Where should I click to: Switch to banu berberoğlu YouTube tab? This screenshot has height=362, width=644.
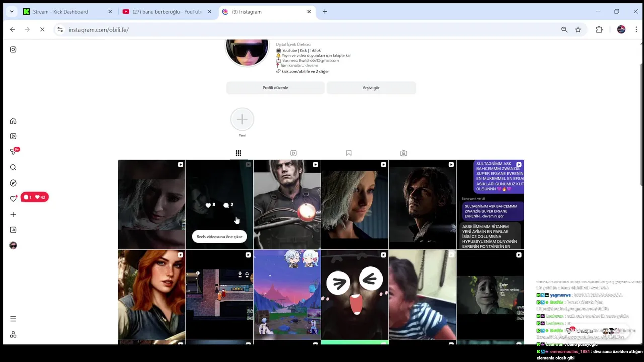click(x=168, y=12)
